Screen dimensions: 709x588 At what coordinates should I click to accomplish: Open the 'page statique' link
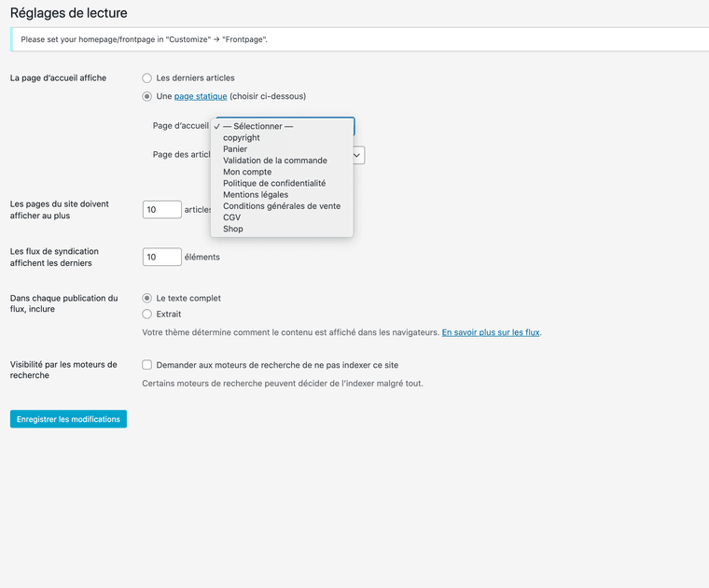click(x=200, y=96)
